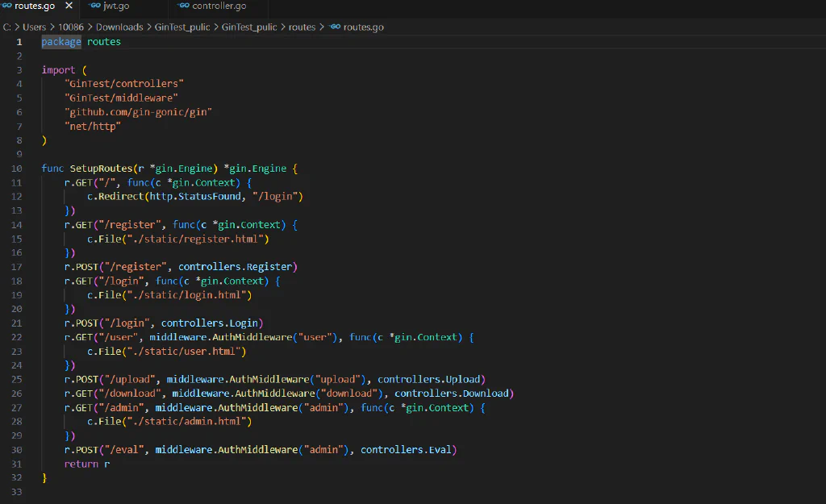The width and height of the screenshot is (826, 504).
Task: Click the routes.go breadcrumb file name
Action: [364, 27]
